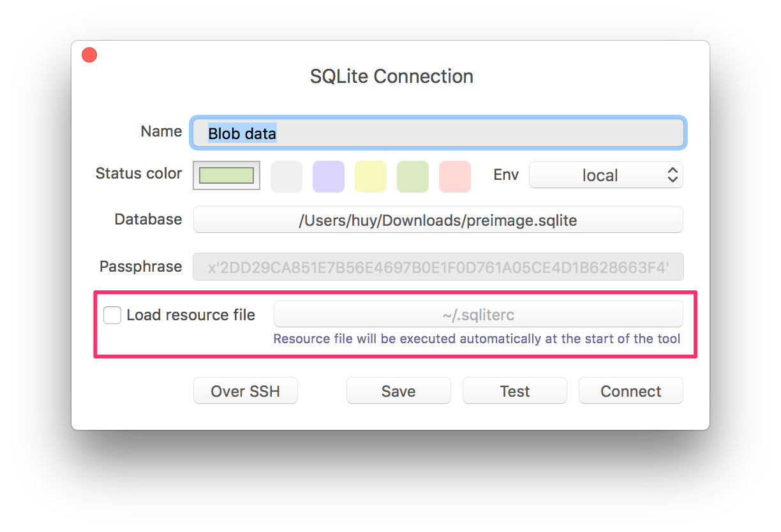Choose the yellow status color swatch
The height and width of the screenshot is (532, 781).
pos(371,177)
